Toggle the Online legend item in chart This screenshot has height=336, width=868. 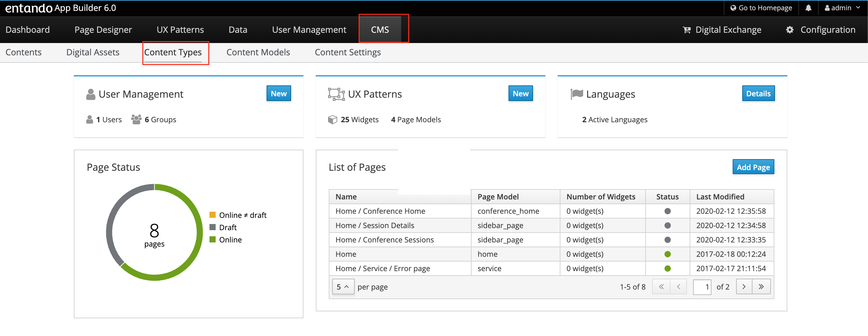click(226, 240)
